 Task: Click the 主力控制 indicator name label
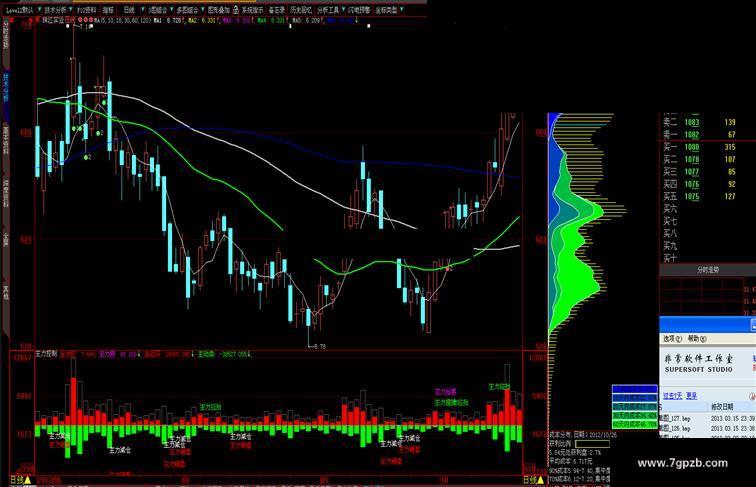click(46, 354)
